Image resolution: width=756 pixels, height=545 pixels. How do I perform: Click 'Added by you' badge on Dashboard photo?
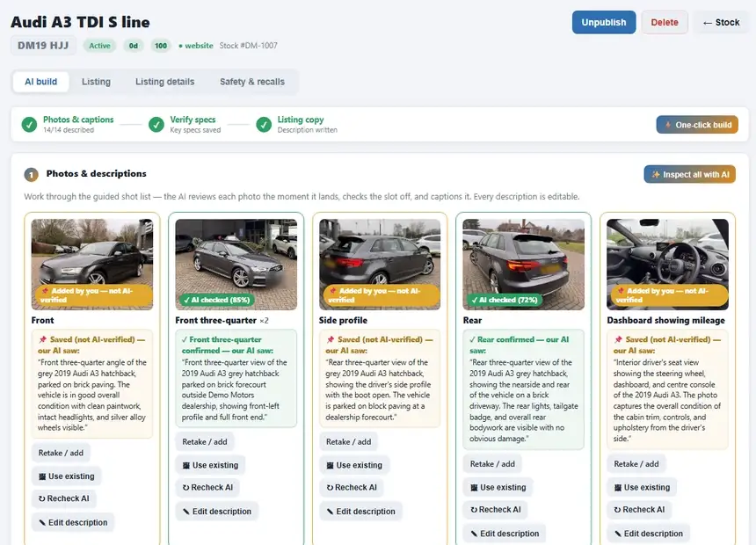pyautogui.click(x=669, y=295)
